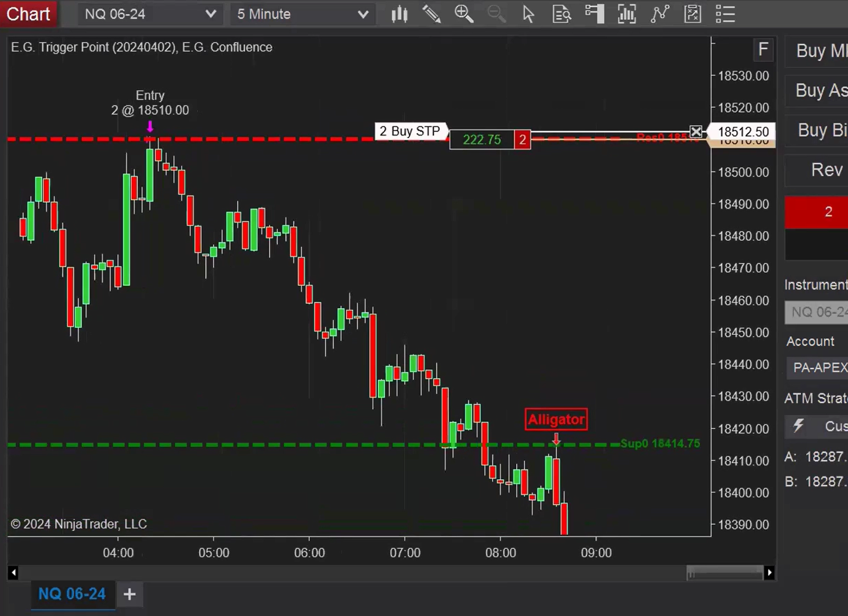Viewport: 848px width, 616px height.
Task: Click the horizontal scrollbar thumb
Action: point(724,573)
